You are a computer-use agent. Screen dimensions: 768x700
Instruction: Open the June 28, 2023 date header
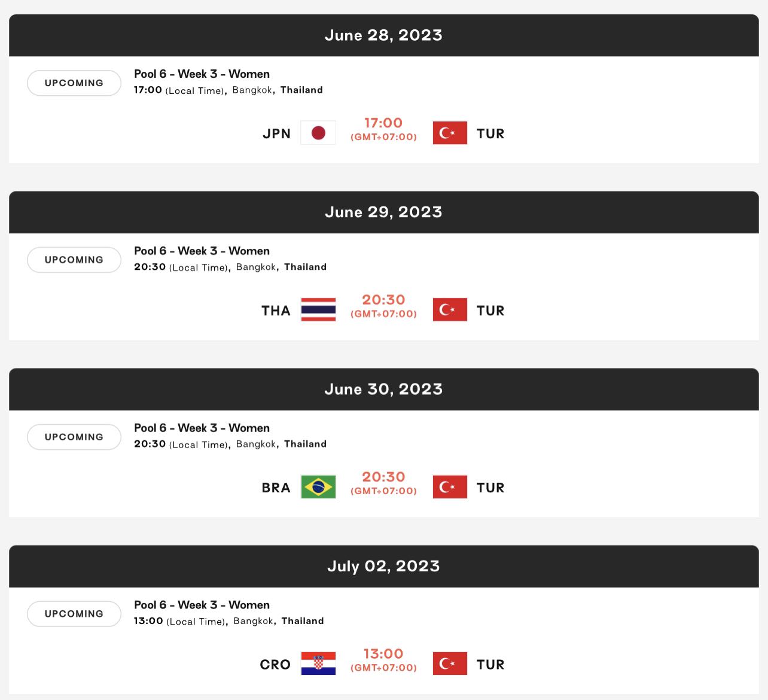383,35
